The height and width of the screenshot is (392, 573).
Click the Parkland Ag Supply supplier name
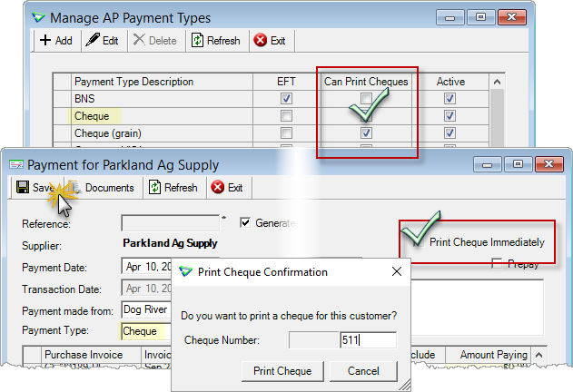click(x=170, y=243)
